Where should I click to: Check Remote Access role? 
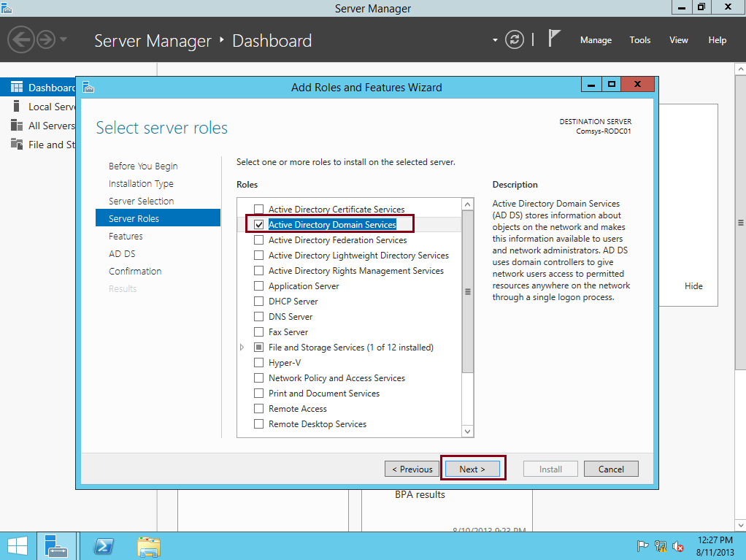(x=259, y=409)
